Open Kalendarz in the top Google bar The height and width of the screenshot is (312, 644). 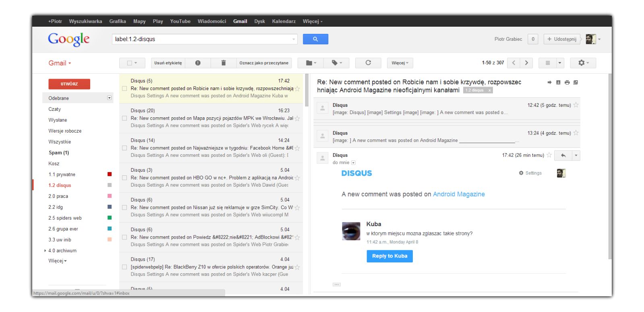click(x=284, y=21)
